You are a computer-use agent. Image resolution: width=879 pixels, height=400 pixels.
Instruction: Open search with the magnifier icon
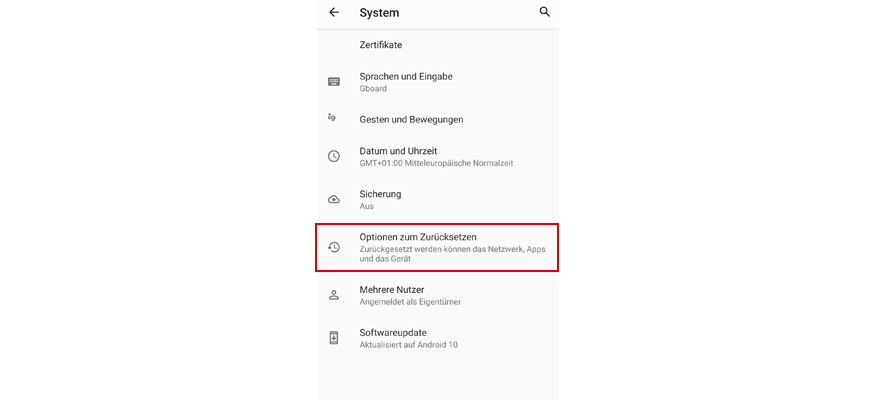click(545, 12)
